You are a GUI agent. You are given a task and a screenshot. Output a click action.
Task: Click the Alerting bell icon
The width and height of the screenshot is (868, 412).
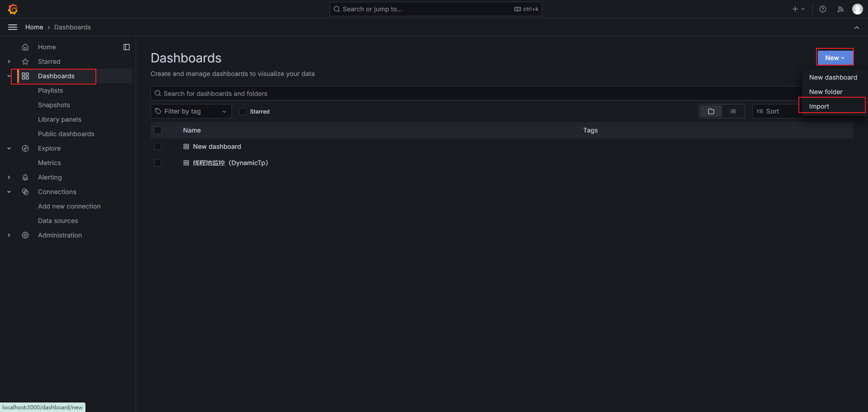(25, 177)
